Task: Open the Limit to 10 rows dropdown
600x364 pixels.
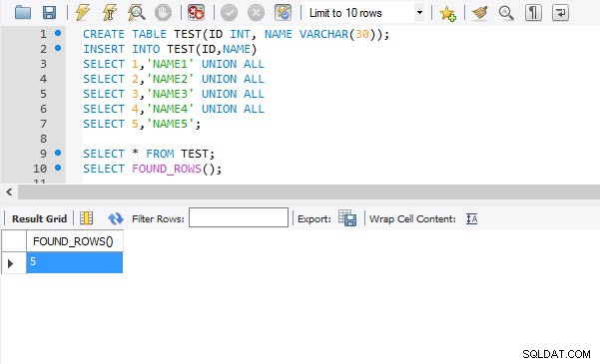Action: point(365,13)
